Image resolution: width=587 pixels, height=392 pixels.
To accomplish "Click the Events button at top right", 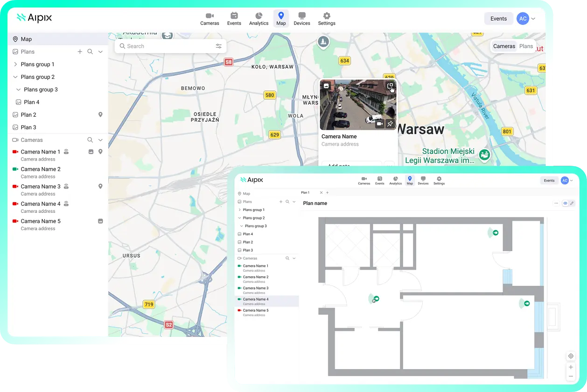I will point(498,18).
